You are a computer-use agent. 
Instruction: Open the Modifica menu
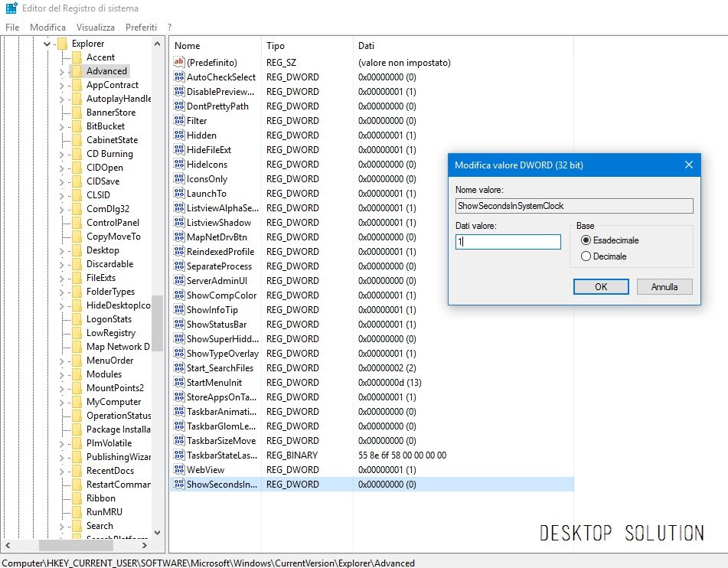click(47, 27)
